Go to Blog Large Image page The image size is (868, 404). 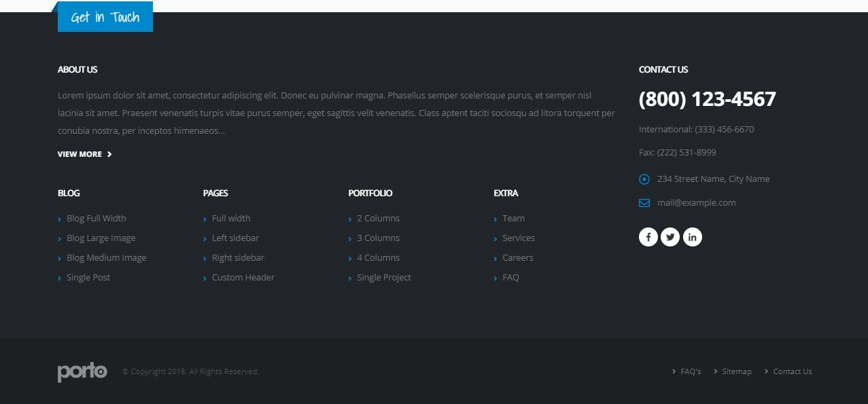click(x=101, y=238)
